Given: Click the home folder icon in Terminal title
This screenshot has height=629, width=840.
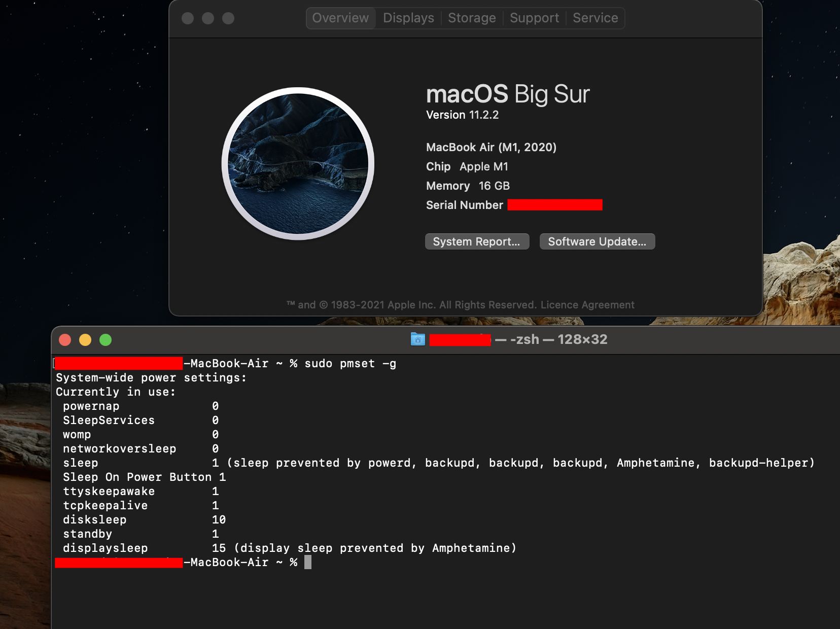Looking at the screenshot, I should tap(418, 339).
